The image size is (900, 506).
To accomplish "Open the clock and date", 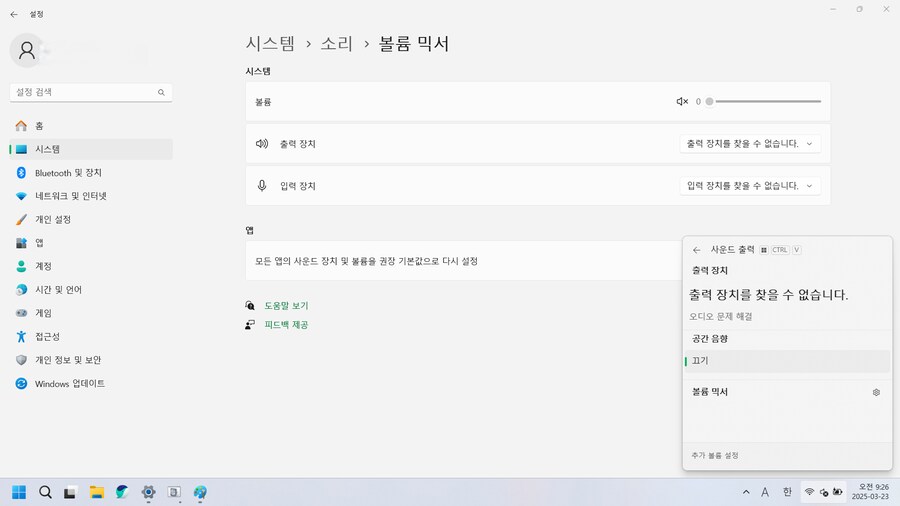I will tap(870, 492).
